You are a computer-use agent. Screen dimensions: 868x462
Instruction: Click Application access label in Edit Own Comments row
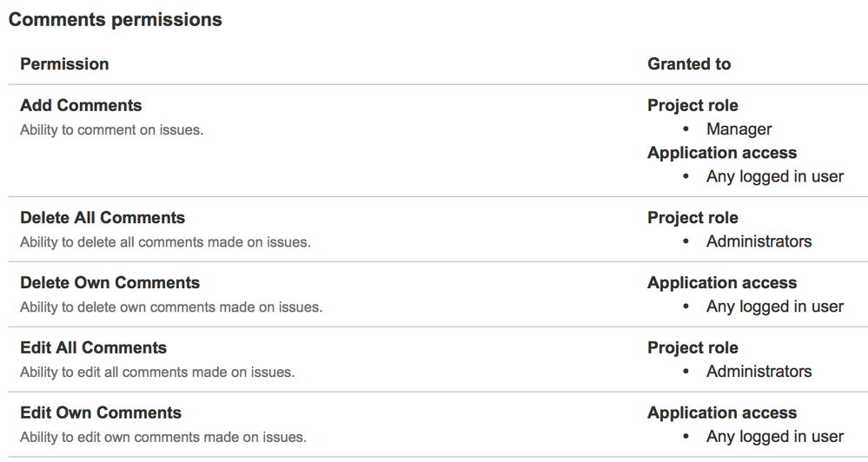point(722,412)
